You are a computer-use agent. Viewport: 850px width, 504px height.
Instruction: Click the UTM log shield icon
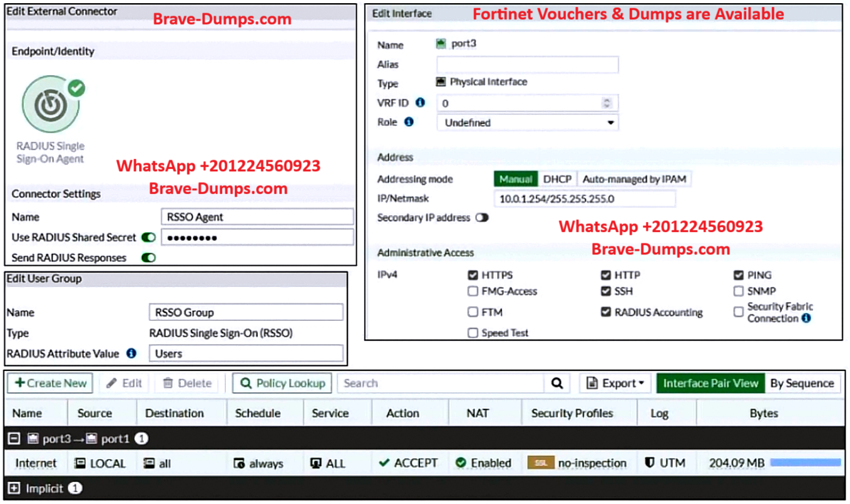click(x=650, y=463)
